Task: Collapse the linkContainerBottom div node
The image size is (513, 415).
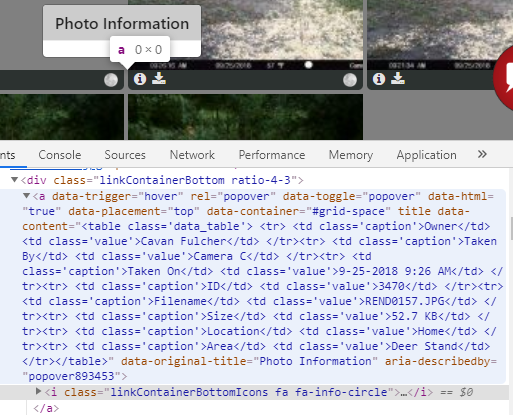Action: click(x=14, y=180)
